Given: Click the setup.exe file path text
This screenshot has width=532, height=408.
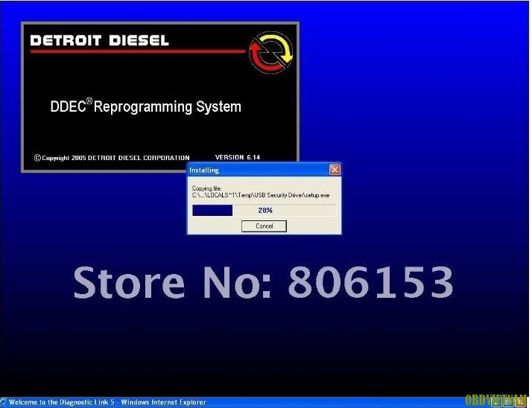Looking at the screenshot, I should click(x=261, y=195).
